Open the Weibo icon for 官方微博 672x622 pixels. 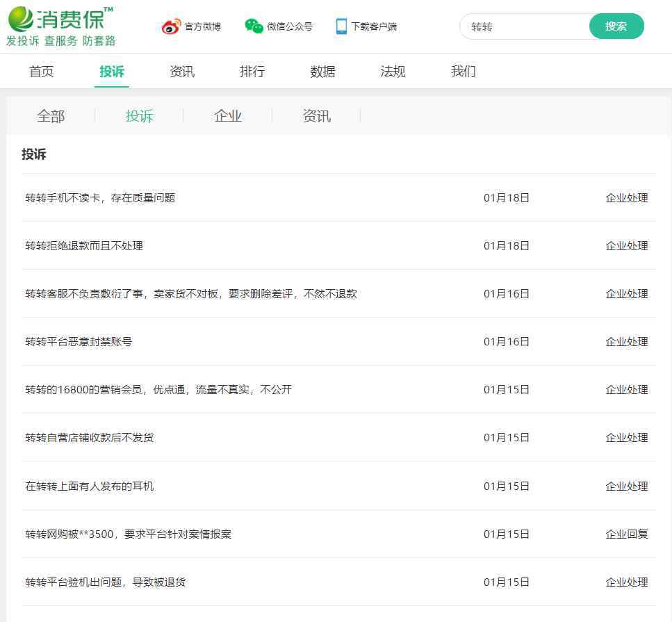pos(171,26)
